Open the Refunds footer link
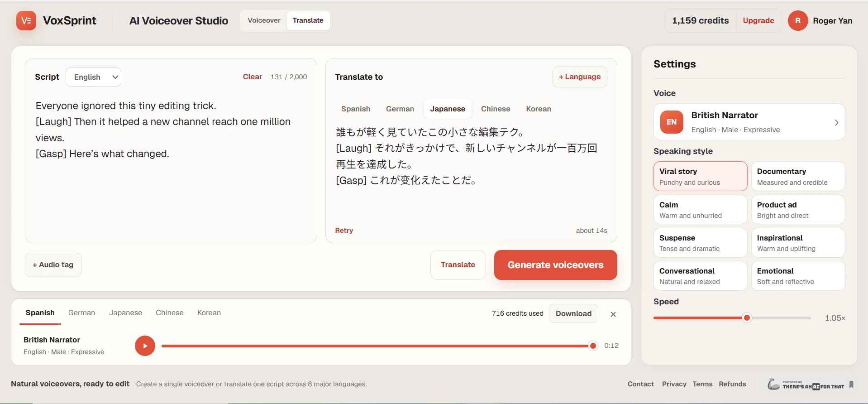868x404 pixels. coord(732,384)
